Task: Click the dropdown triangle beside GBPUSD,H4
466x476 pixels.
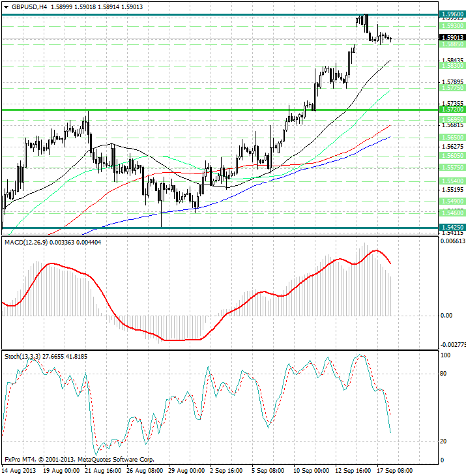Action: click(6, 7)
